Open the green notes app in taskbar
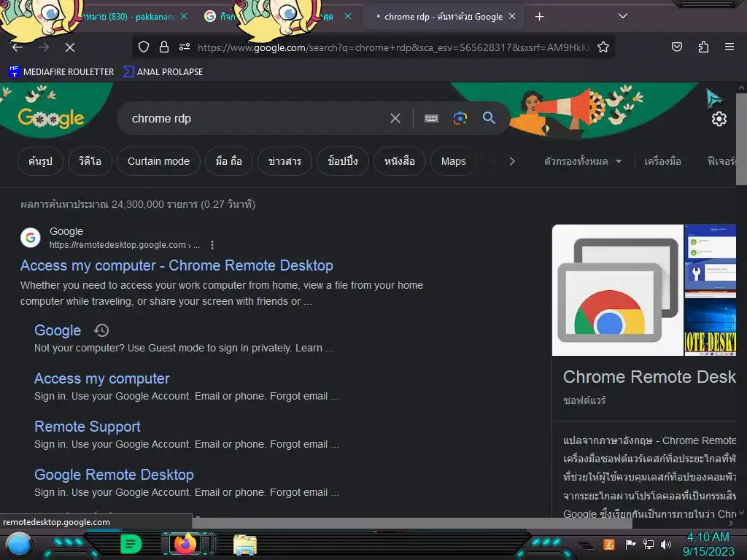The height and width of the screenshot is (560, 747). [131, 544]
